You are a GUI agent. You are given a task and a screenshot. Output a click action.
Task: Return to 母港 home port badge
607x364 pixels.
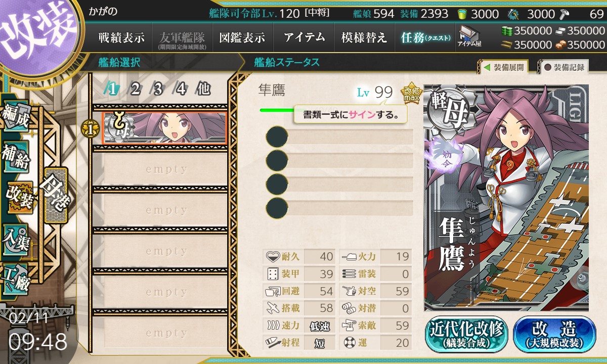tap(55, 195)
